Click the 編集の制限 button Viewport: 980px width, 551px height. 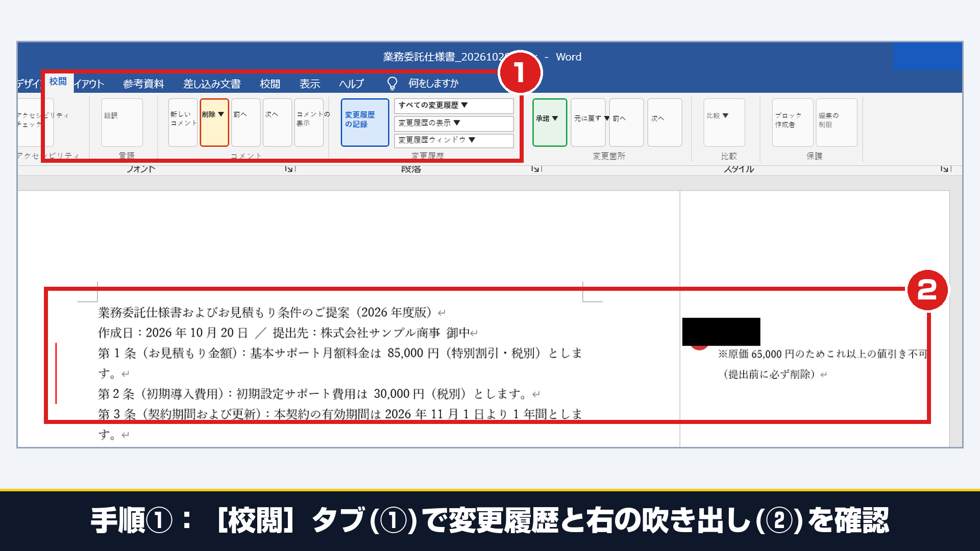click(x=836, y=122)
